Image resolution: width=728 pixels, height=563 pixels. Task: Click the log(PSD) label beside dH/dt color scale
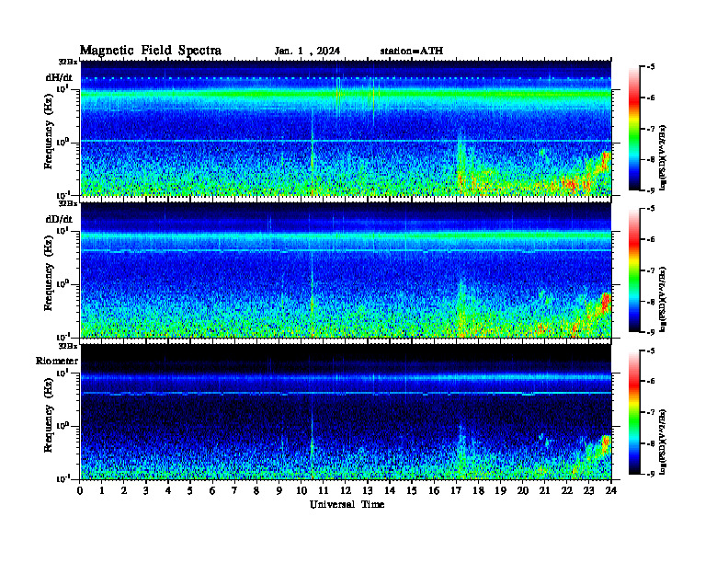coord(663,157)
